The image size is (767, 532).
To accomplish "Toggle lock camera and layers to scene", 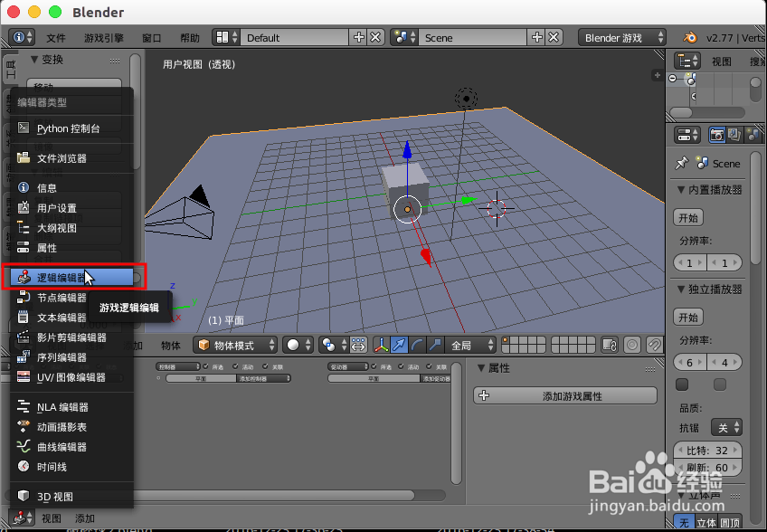I will tap(610, 345).
